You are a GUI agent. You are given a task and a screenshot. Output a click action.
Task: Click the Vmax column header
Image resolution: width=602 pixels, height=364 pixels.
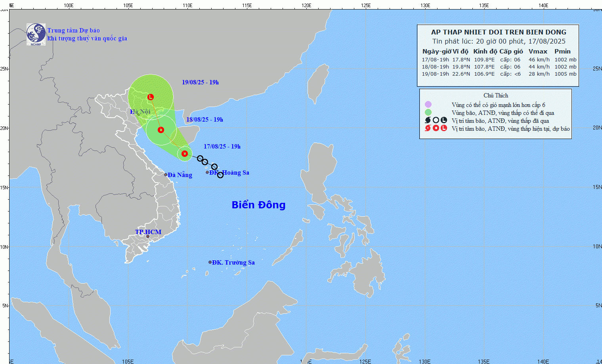pyautogui.click(x=538, y=51)
